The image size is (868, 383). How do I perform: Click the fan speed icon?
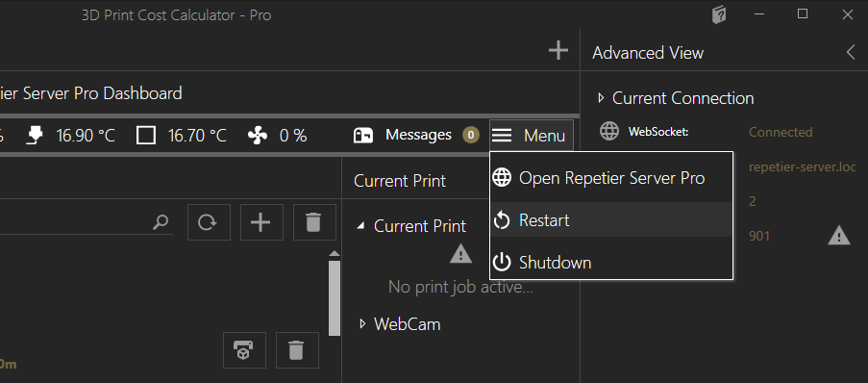[258, 136]
